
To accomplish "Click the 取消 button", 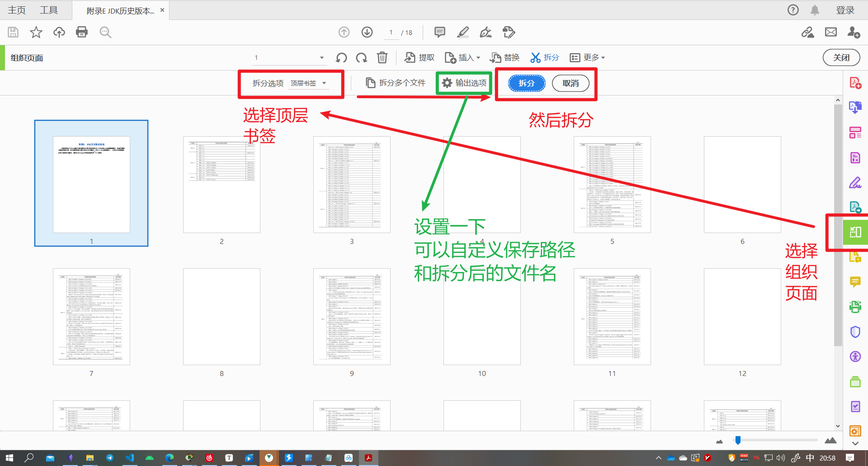I will (x=570, y=83).
